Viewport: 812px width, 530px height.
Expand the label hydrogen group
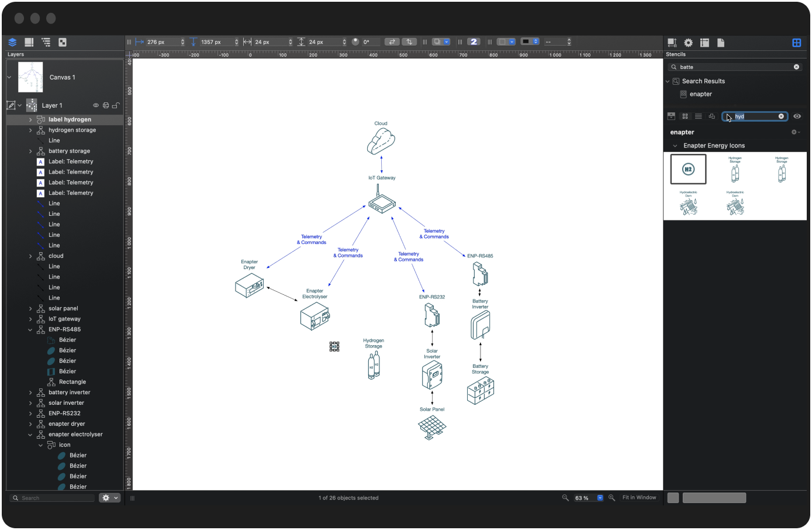[x=30, y=119]
